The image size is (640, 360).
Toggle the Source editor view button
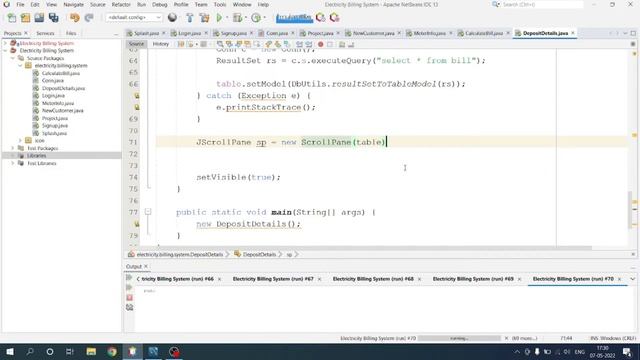coord(136,44)
